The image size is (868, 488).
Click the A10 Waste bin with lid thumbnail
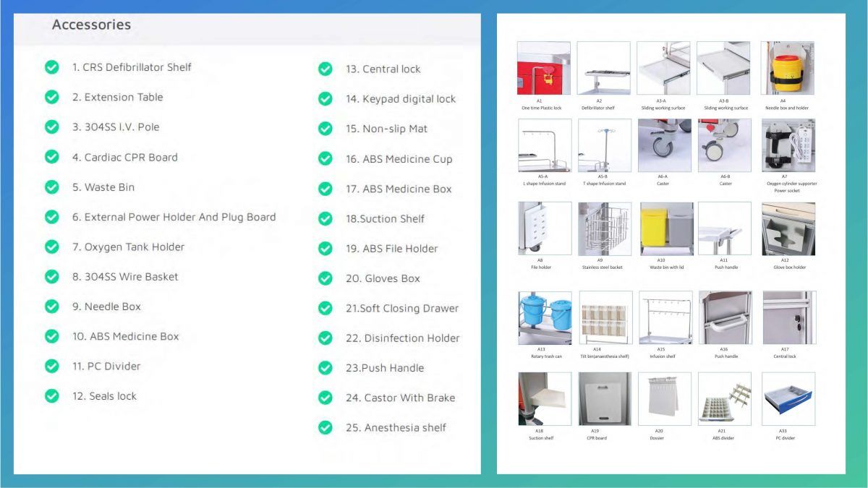665,228
